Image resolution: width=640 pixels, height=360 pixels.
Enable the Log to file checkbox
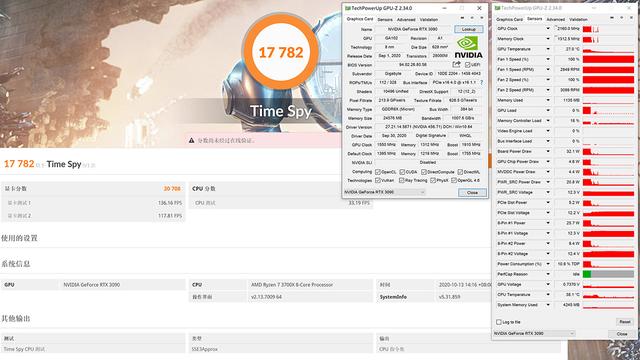[499, 322]
